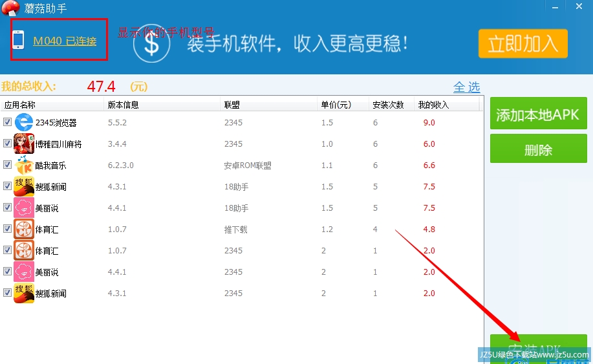Screen dimensions: 593x364
Task: Toggle checkbox for 搜狐新闻 18助手 row
Action: pos(7,186)
